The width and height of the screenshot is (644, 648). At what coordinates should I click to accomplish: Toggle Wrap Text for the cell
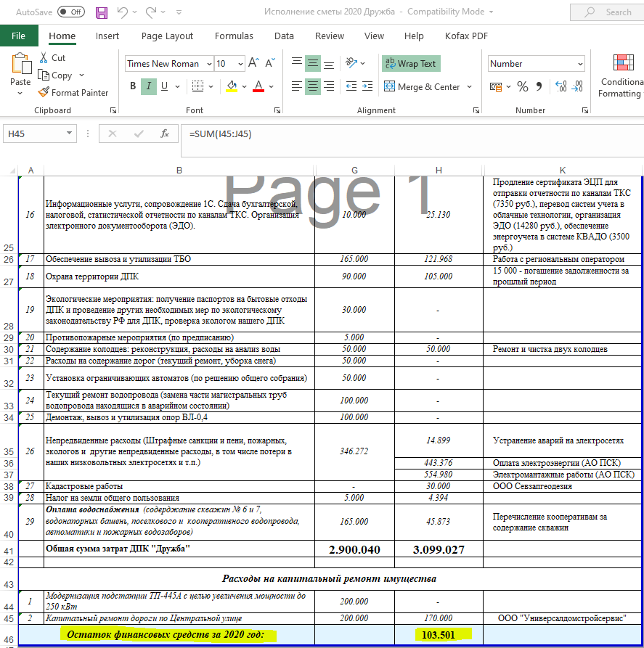411,64
